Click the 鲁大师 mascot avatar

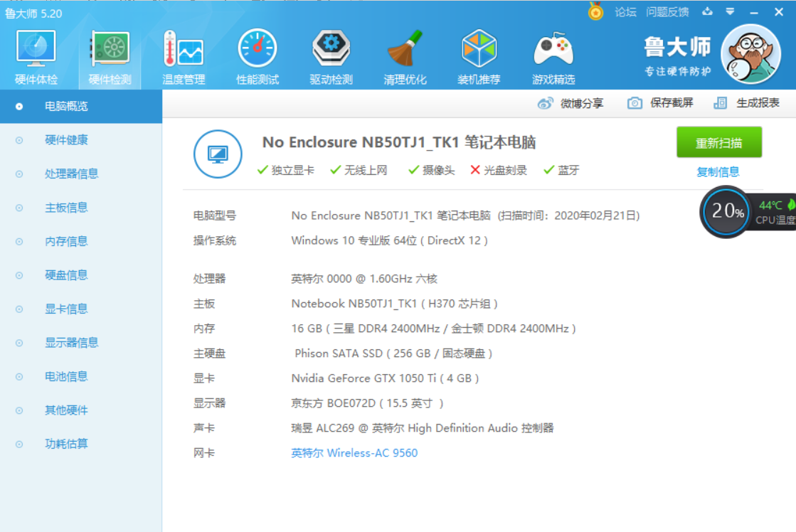tap(750, 54)
